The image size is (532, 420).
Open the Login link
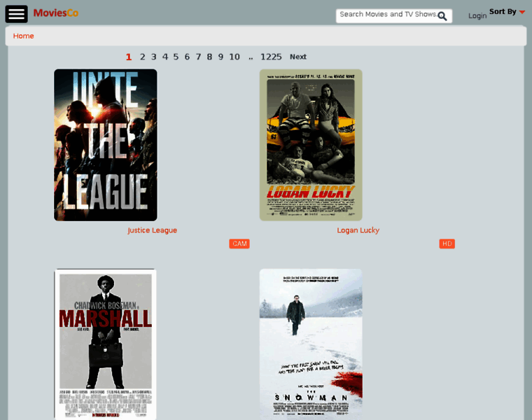point(477,16)
